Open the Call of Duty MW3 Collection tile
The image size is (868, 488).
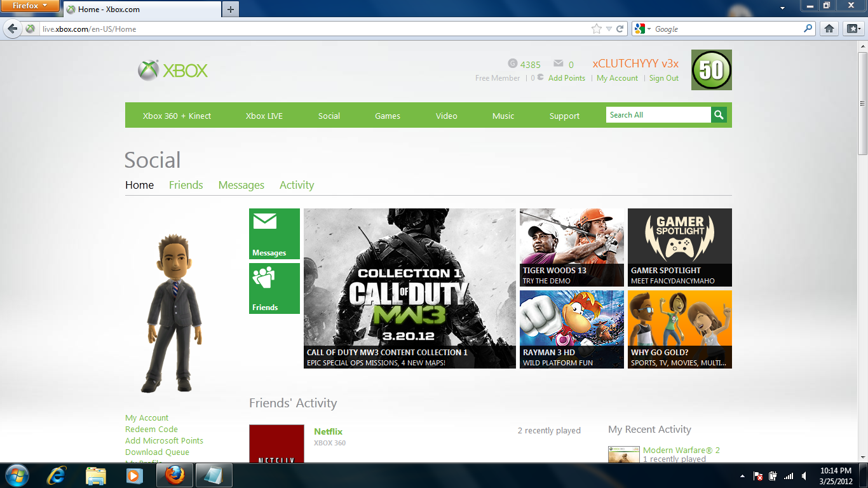pyautogui.click(x=410, y=288)
